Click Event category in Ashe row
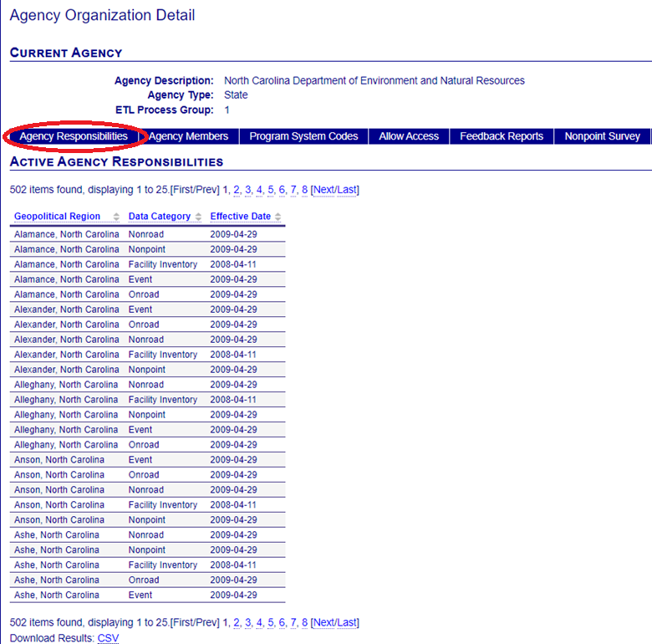Screen dimensions: 652x644 point(140,595)
